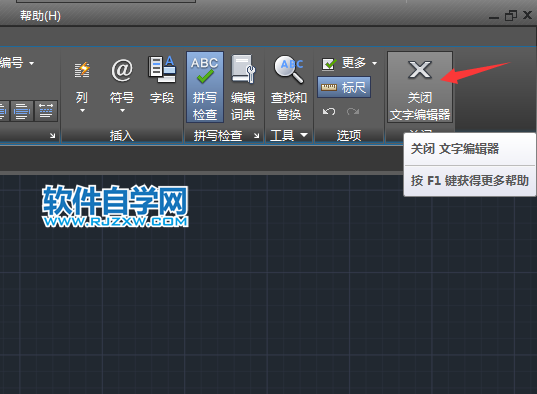
Task: Click the 选项 panel title
Action: [349, 136]
